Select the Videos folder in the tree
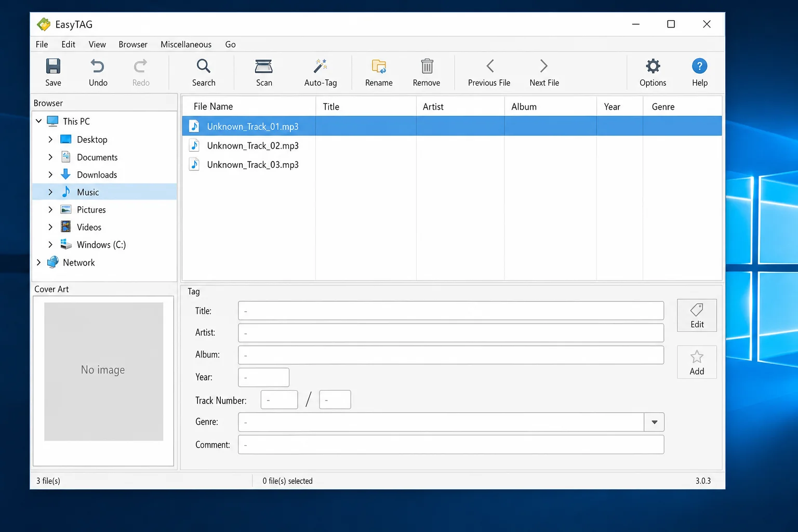This screenshot has width=798, height=532. point(89,228)
